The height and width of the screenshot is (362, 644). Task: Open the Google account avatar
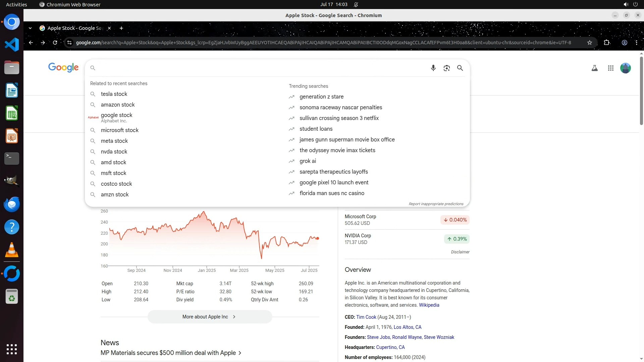click(x=625, y=68)
